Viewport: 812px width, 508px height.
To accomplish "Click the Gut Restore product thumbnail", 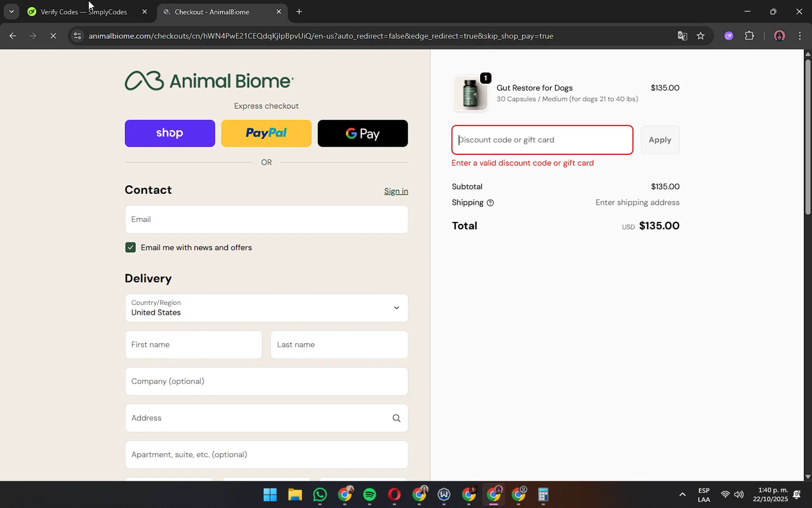I will [470, 93].
